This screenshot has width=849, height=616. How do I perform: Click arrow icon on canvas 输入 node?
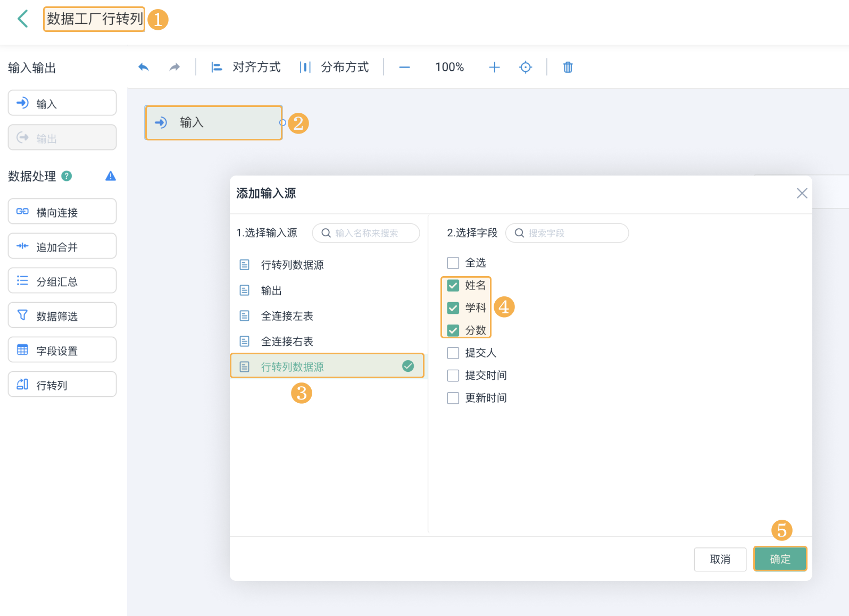coord(161,123)
